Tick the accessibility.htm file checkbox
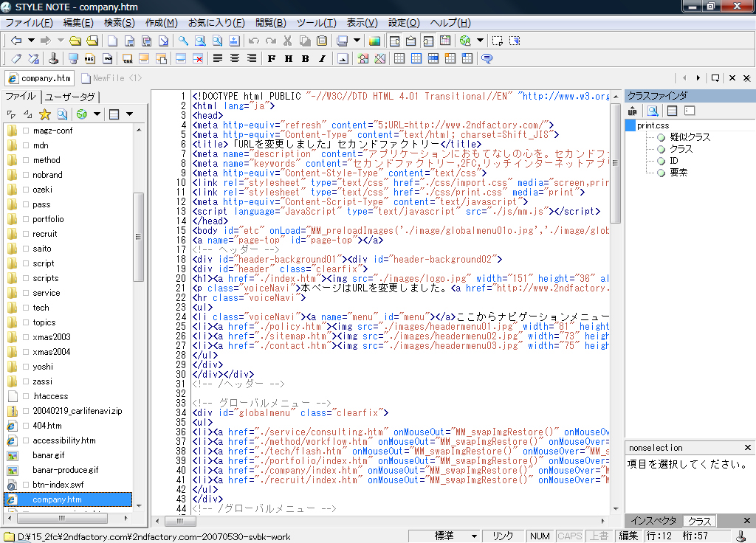Viewport: 756px width, 543px height. tap(26, 440)
